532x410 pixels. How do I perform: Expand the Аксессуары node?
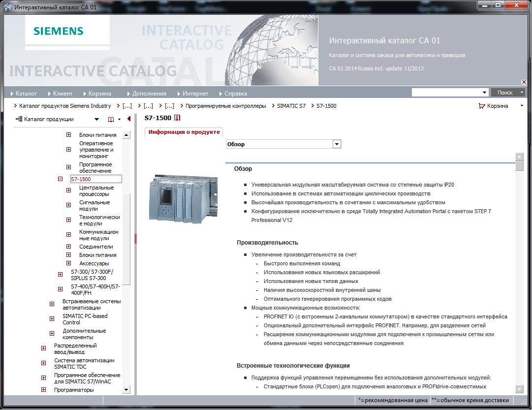point(68,263)
